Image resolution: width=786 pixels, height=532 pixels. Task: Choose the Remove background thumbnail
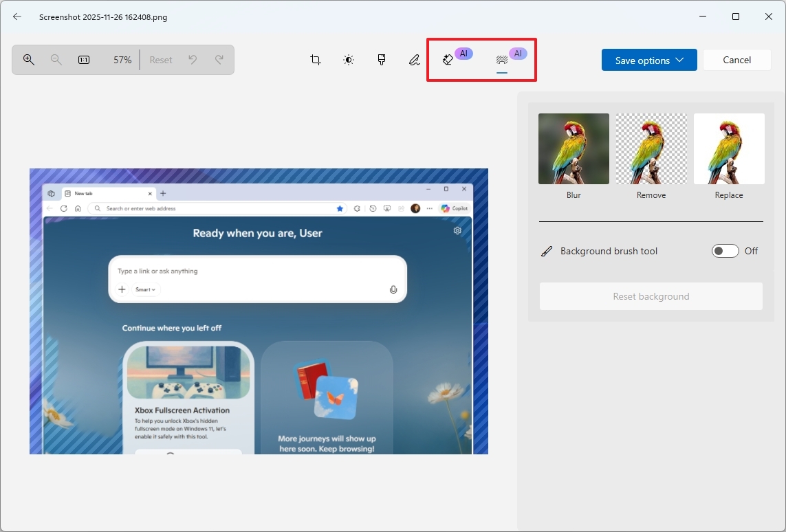tap(651, 148)
